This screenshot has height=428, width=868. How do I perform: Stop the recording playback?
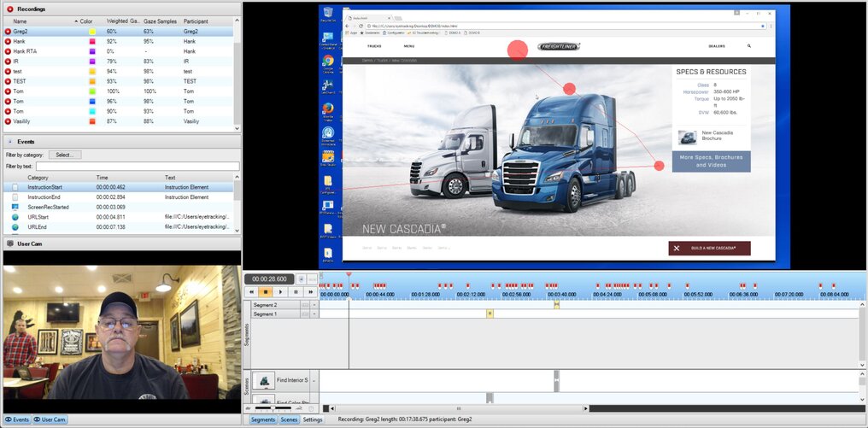[x=266, y=292]
